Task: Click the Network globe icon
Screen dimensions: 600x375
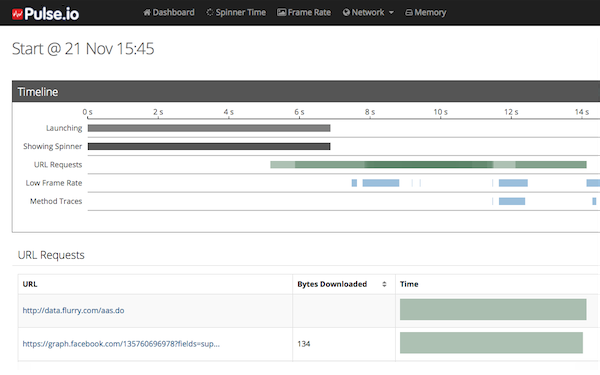Action: click(x=346, y=13)
